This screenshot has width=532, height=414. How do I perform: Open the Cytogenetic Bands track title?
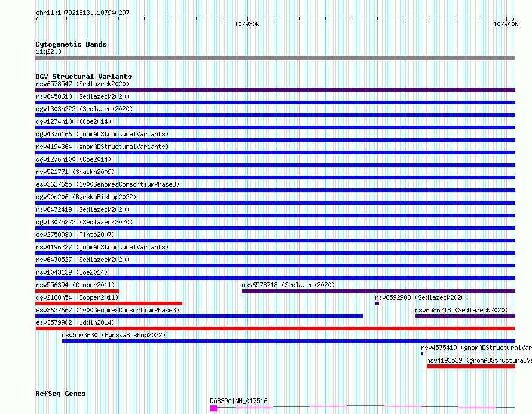[71, 44]
